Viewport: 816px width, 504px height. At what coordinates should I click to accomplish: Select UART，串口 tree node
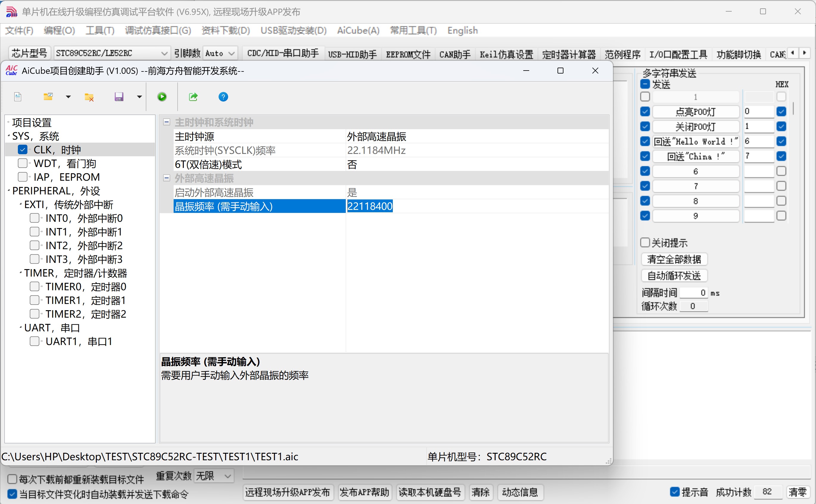[x=52, y=328]
